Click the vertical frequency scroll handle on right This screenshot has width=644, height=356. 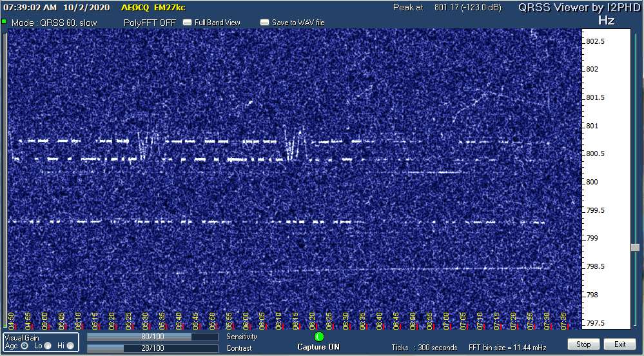point(635,248)
